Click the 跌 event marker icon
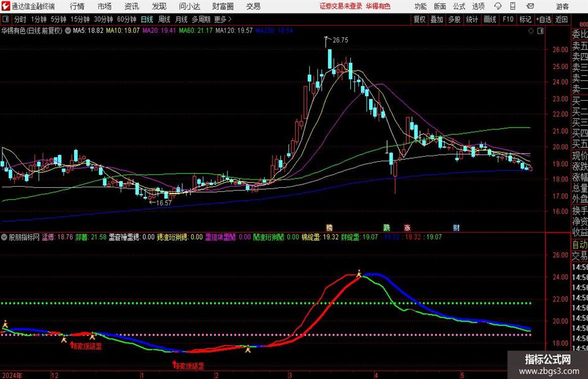Image resolution: width=588 pixels, height=379 pixels. tap(386, 227)
